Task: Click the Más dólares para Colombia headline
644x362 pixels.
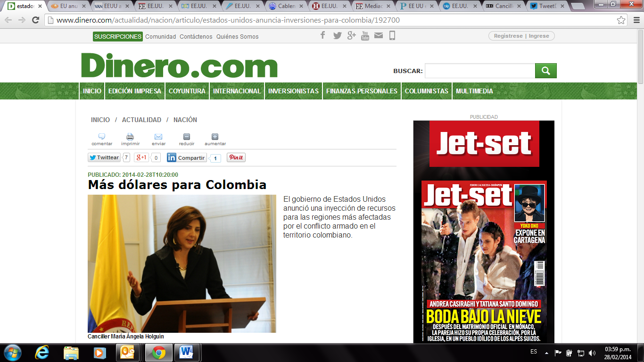Action: 177,185
